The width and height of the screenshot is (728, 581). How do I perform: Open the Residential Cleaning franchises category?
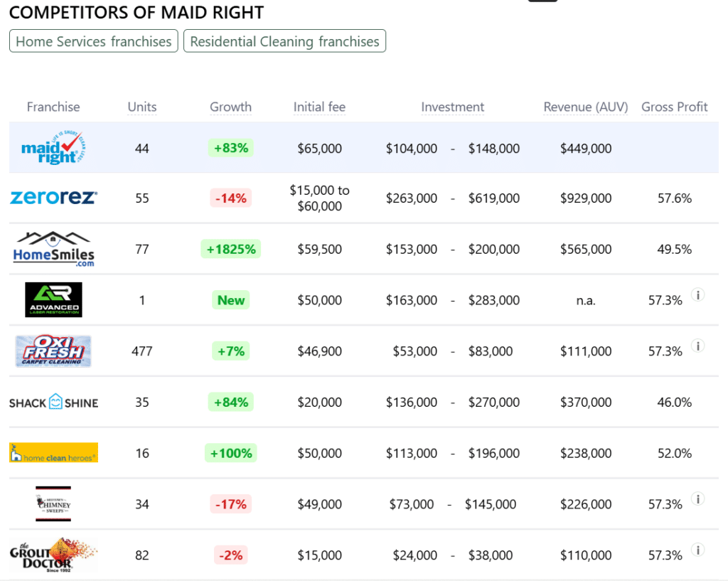point(284,41)
